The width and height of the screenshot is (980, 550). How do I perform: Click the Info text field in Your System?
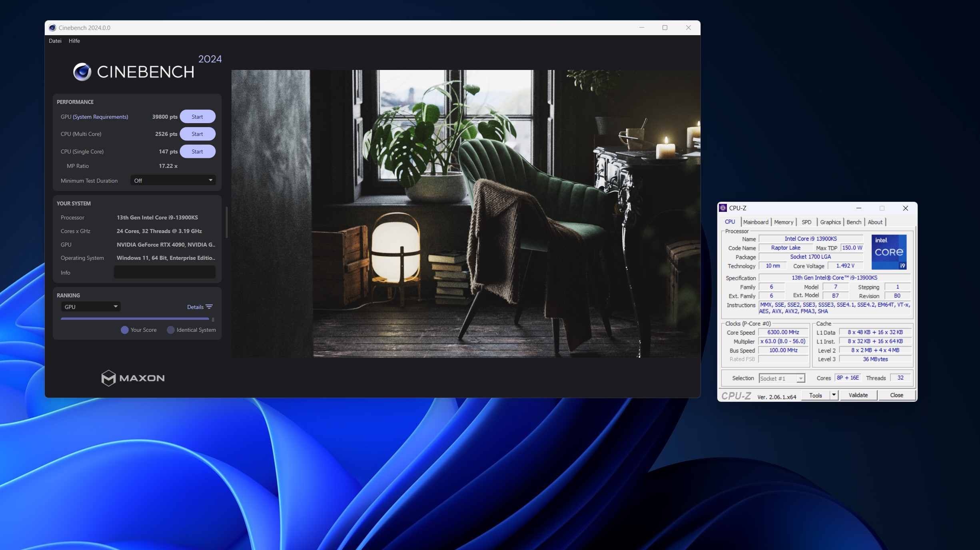164,273
